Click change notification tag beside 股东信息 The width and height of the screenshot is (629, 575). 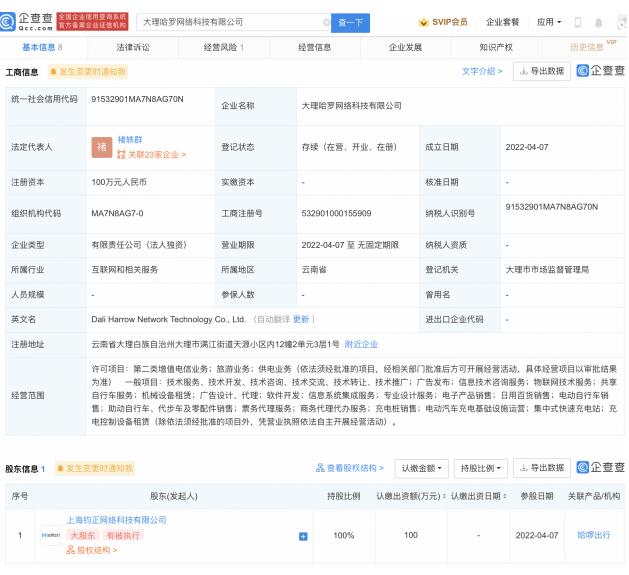[95, 468]
